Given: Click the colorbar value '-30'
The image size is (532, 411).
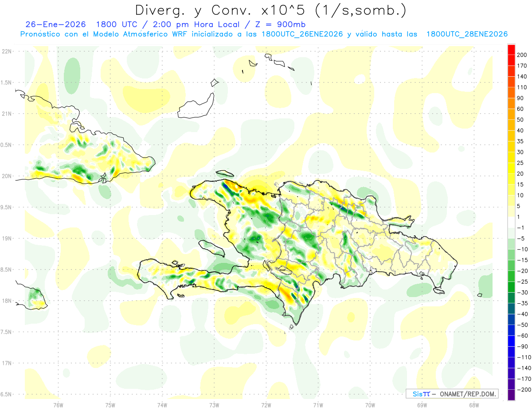Looking at the screenshot, I should (522, 292).
